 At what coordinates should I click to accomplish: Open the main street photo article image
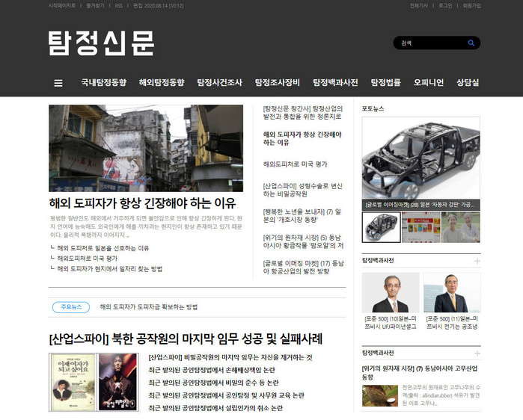click(x=146, y=148)
